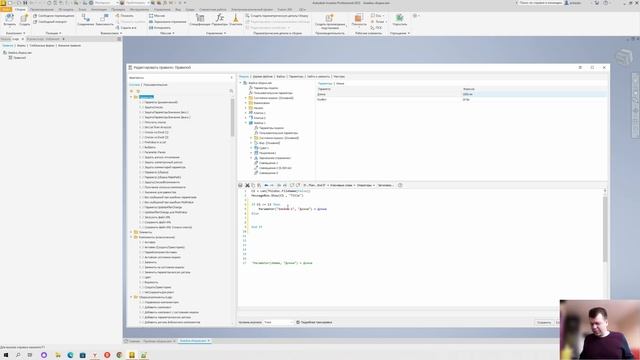This screenshot has height=360, width=640.
Task: Click the Windows Start button
Action: click(x=6, y=355)
